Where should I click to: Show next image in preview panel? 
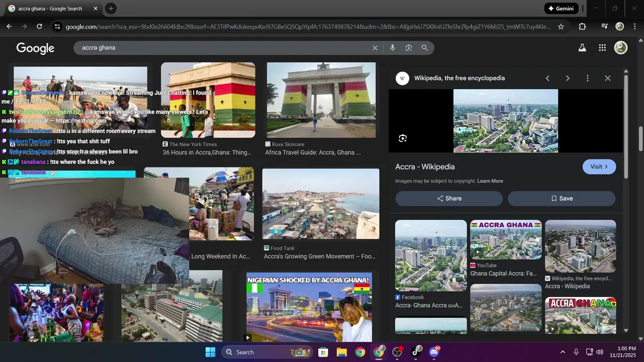click(568, 78)
